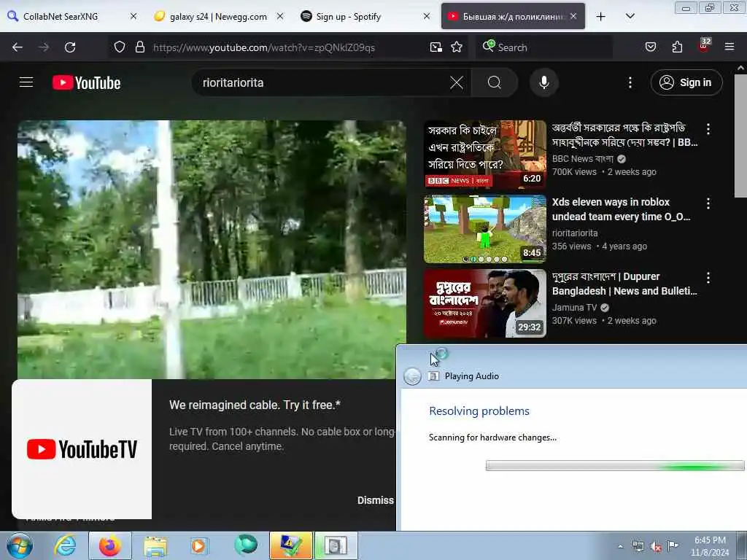The width and height of the screenshot is (747, 560).
Task: Open the roblox 8:45 video thumbnail
Action: click(x=485, y=229)
